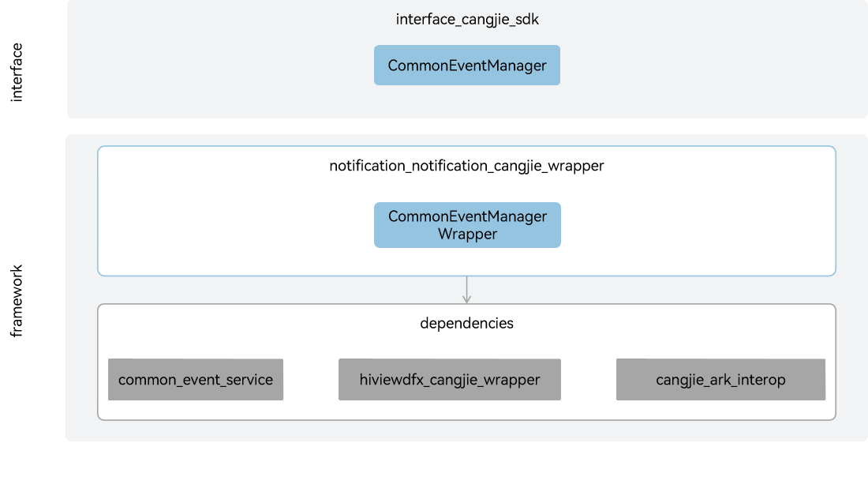Click the common_event_service dependency block

point(196,380)
